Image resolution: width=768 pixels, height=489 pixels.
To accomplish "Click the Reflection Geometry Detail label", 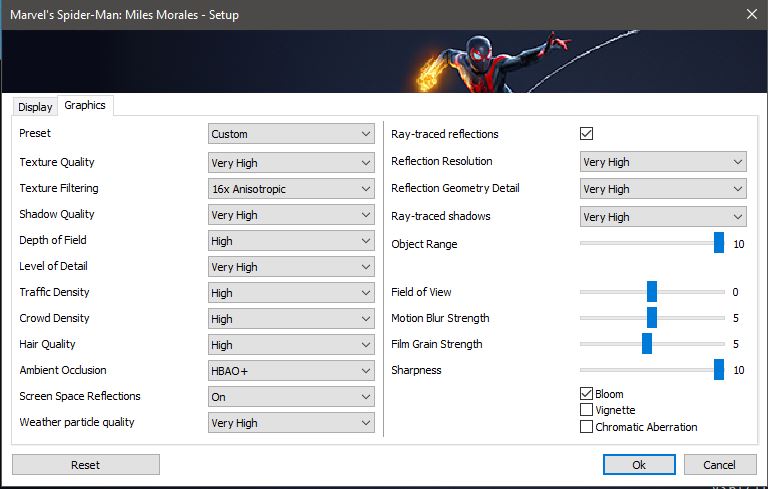I will pyautogui.click(x=455, y=188).
